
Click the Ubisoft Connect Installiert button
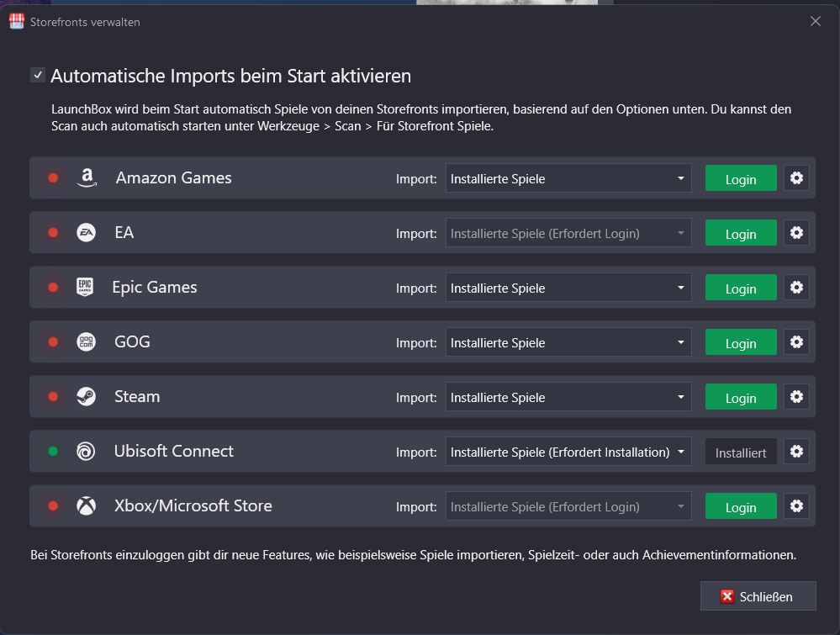coord(740,452)
